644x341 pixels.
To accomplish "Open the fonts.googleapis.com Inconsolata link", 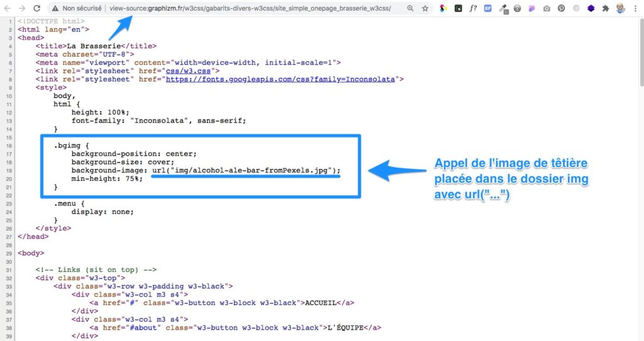I will click(280, 79).
